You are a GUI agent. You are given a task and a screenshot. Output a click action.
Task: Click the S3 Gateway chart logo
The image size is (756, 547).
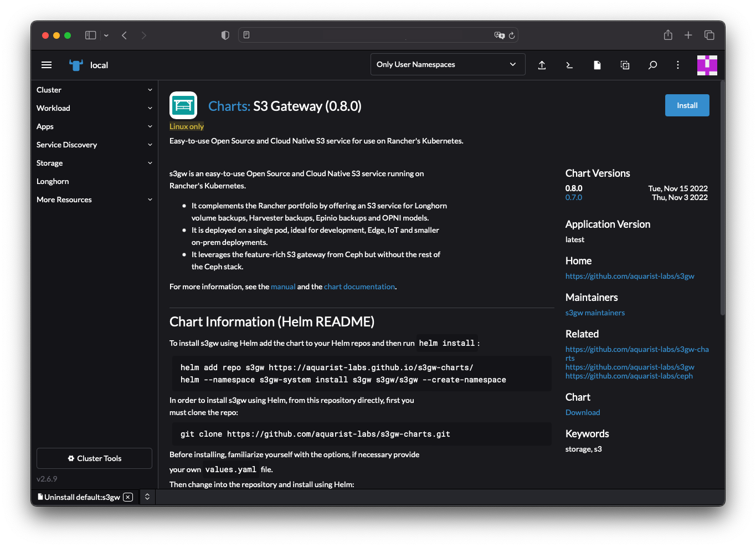point(183,105)
